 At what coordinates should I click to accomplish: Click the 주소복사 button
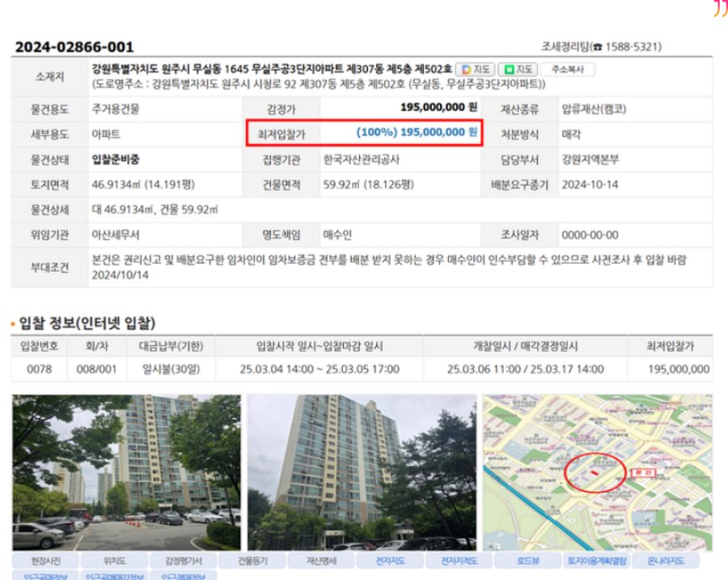[567, 70]
